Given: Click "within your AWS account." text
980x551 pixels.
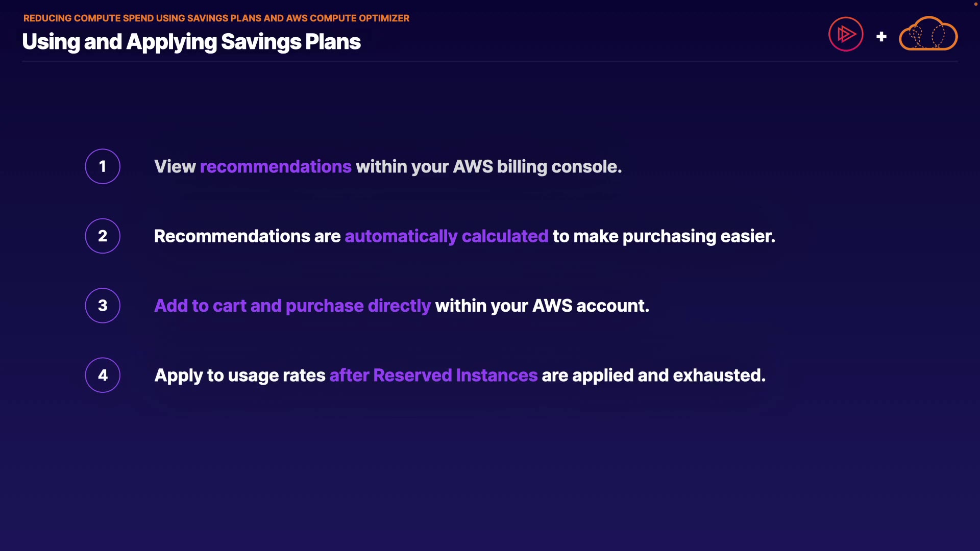Looking at the screenshot, I should pyautogui.click(x=542, y=306).
